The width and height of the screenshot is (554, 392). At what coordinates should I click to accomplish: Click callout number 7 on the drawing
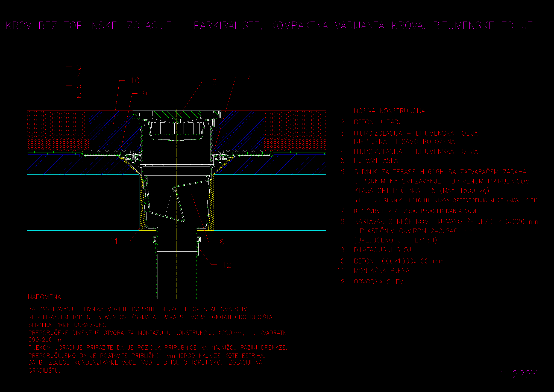coord(249,77)
